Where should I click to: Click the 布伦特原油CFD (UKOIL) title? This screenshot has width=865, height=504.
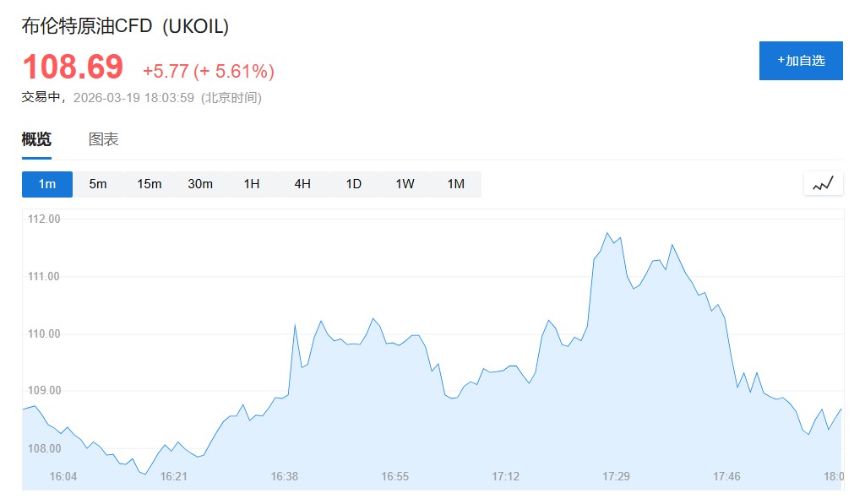point(125,26)
